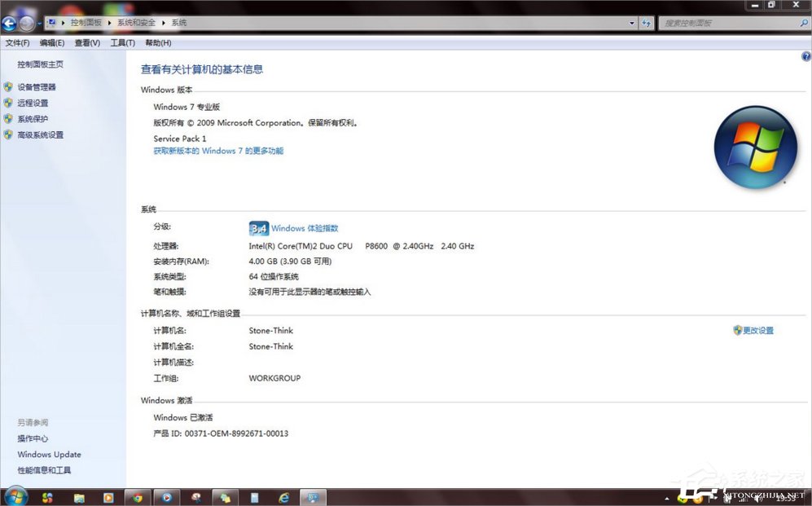
Task: Open the address bar history dropdown
Action: (632, 23)
